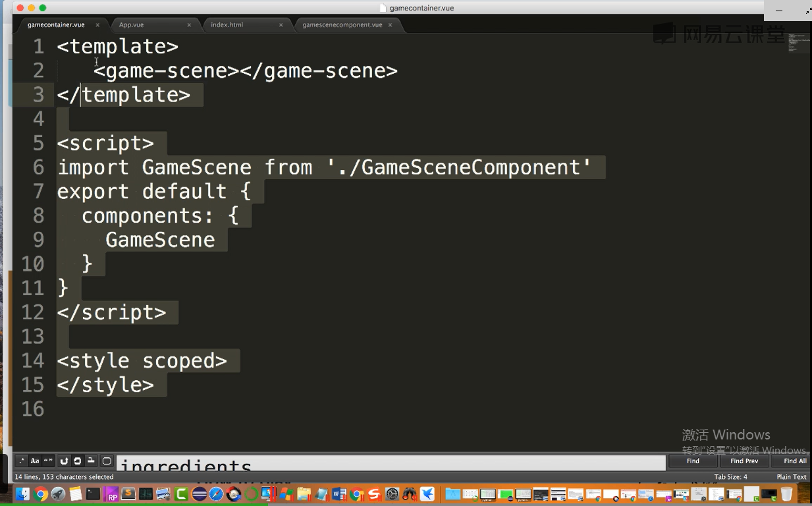Open Camtasia green C icon in dock
Viewport: 812px width, 506px height.
[181, 494]
